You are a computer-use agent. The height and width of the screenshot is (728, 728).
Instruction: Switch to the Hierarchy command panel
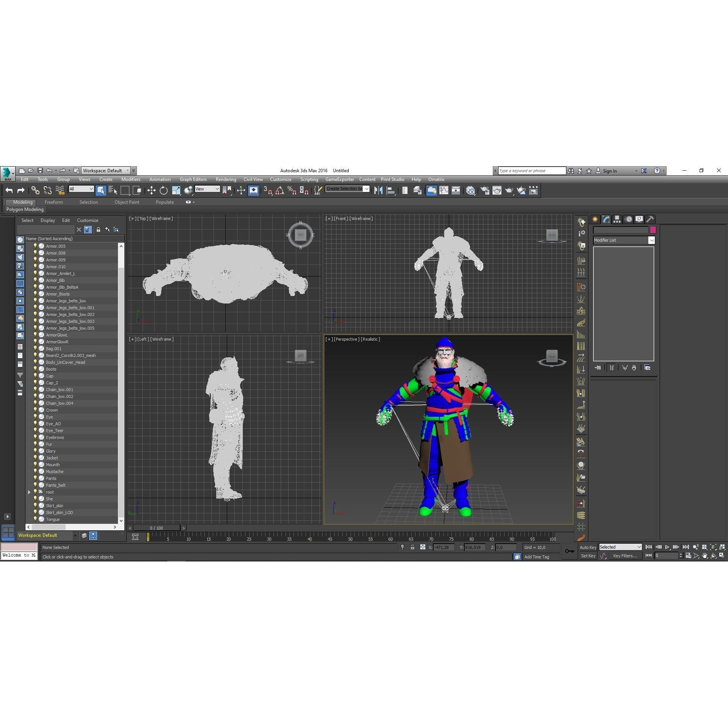point(617,219)
